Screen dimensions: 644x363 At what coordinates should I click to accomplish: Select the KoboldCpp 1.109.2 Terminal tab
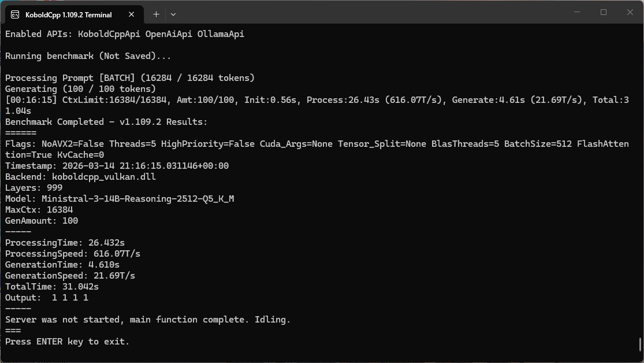pos(68,14)
